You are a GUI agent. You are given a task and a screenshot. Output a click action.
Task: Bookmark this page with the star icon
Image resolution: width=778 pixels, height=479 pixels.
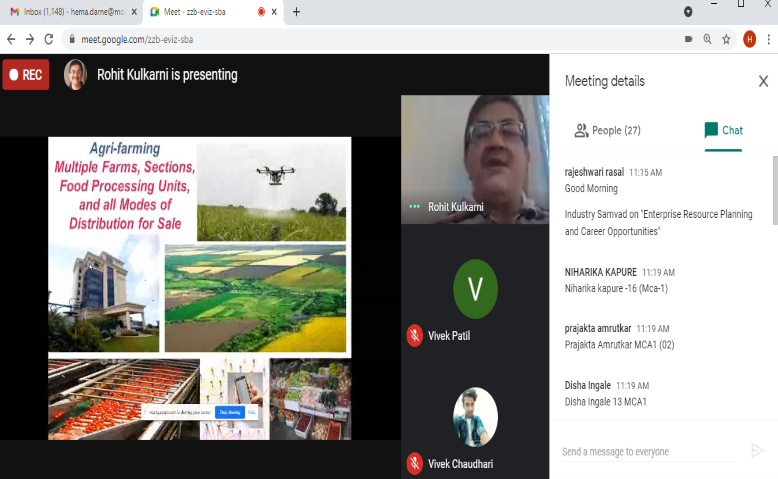click(727, 39)
